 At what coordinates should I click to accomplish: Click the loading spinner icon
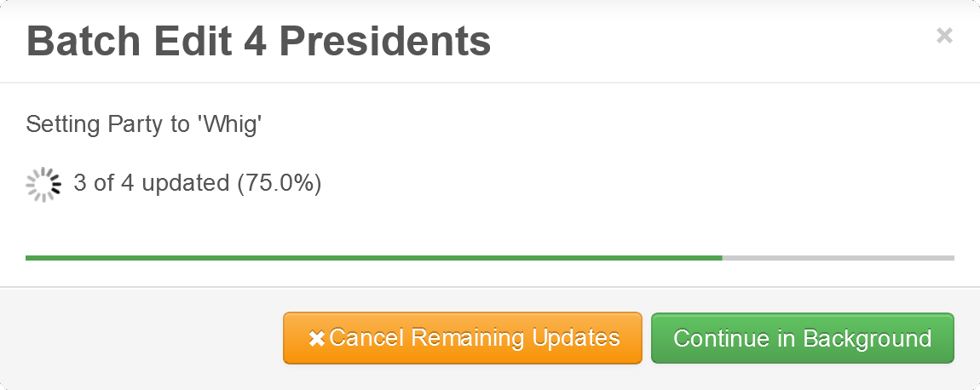tap(43, 184)
